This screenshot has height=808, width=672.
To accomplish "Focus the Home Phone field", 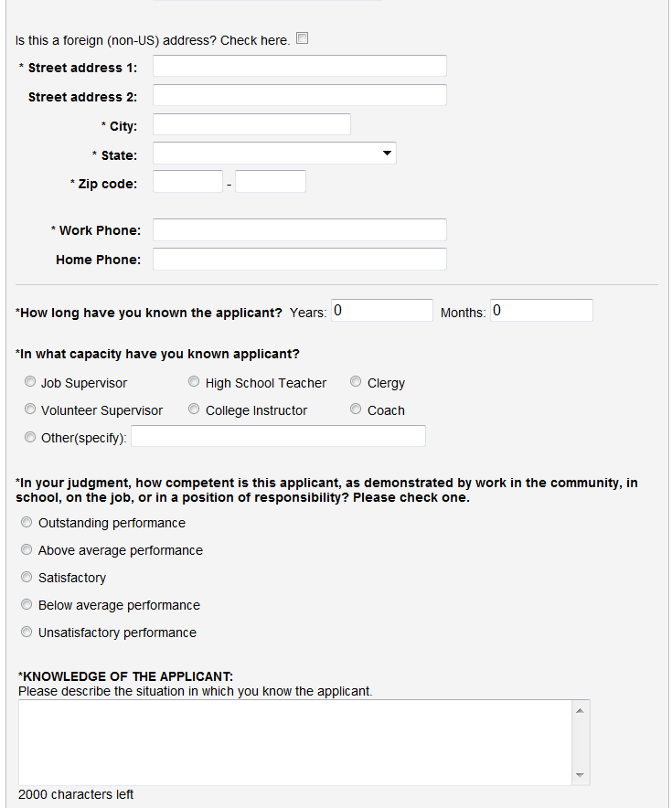I will [x=299, y=260].
